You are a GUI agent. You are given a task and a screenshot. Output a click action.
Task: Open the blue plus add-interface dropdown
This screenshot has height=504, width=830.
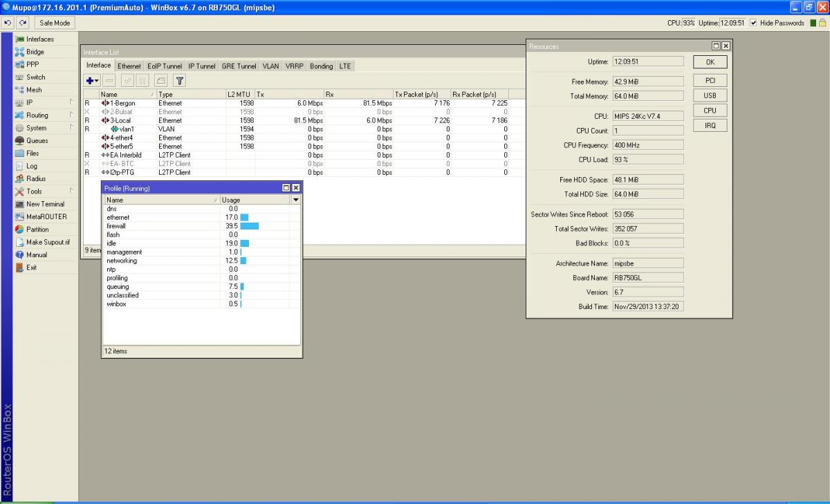coord(93,81)
